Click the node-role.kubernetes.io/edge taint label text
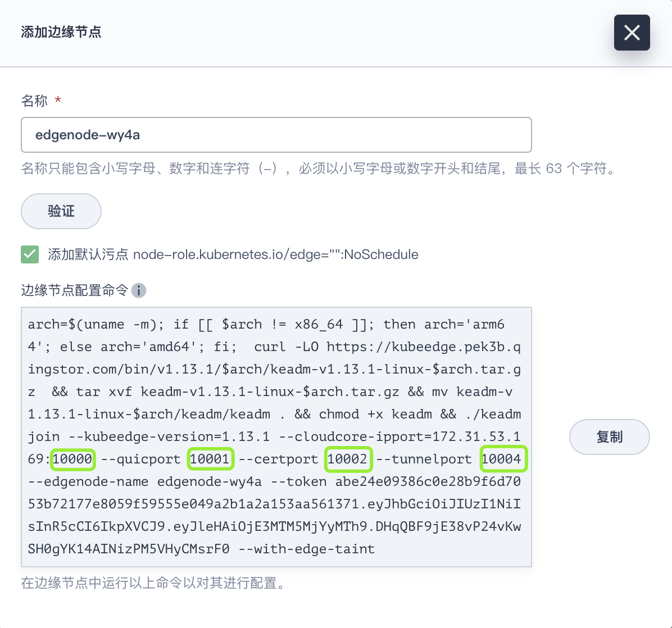Viewport: 672px width, 628px height. [275, 254]
